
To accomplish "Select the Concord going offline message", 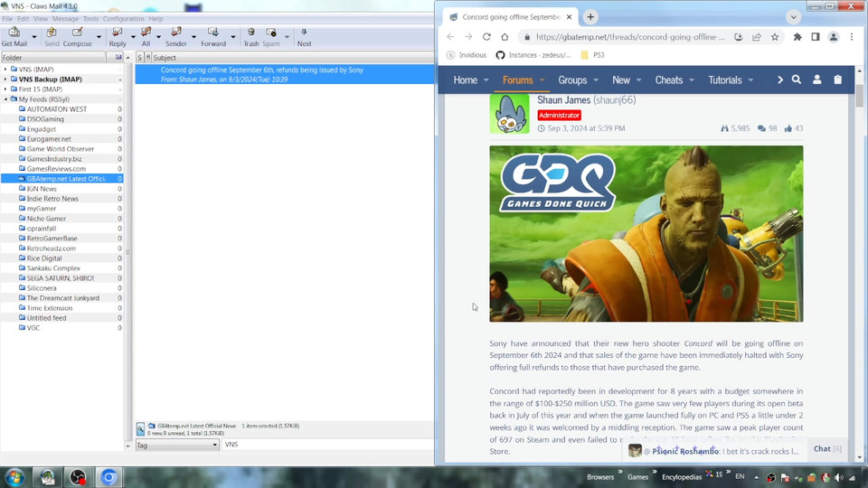I will pyautogui.click(x=285, y=74).
